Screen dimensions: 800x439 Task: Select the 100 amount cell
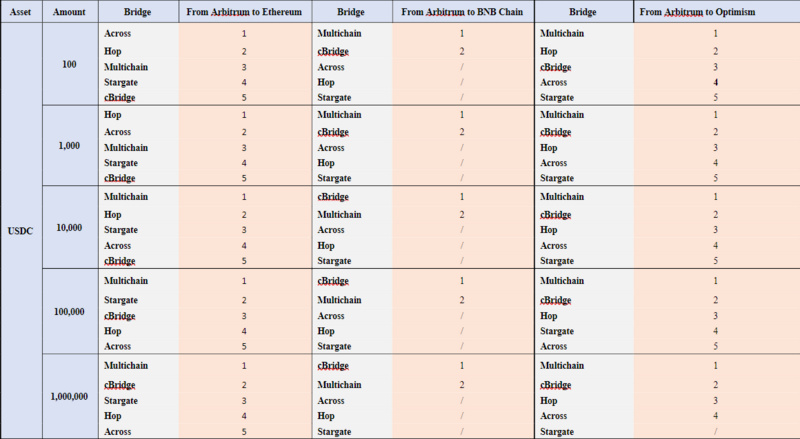(69, 65)
